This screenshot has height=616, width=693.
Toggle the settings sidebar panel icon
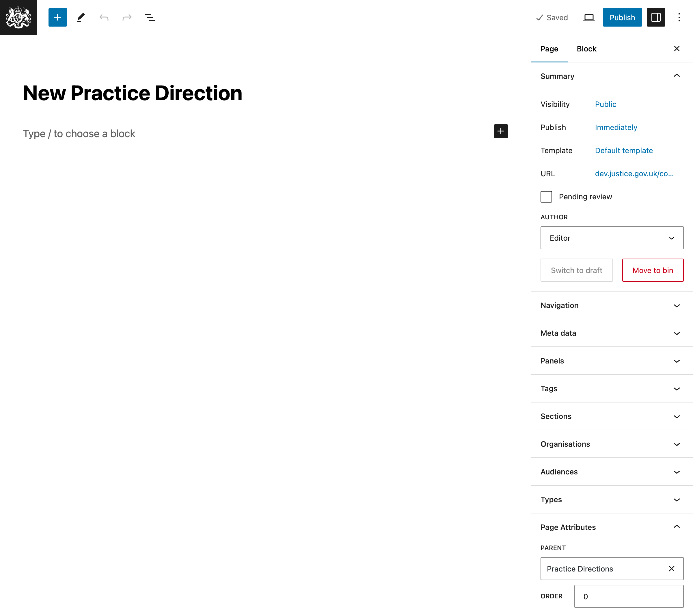(x=656, y=17)
